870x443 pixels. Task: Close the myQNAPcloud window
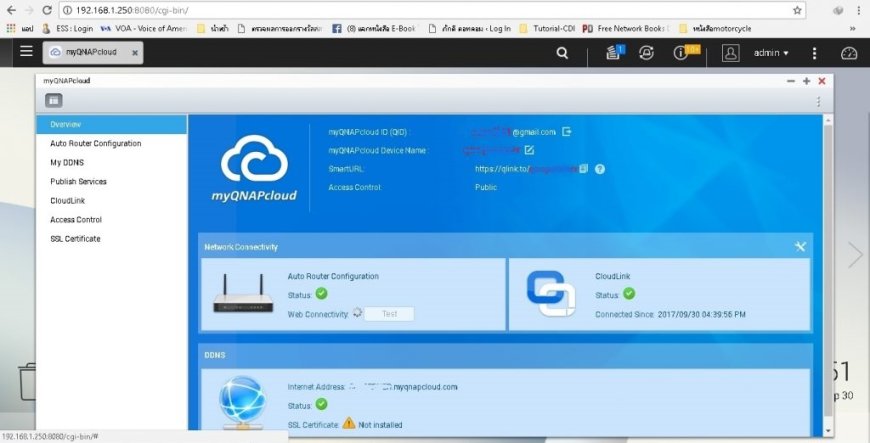click(x=822, y=81)
